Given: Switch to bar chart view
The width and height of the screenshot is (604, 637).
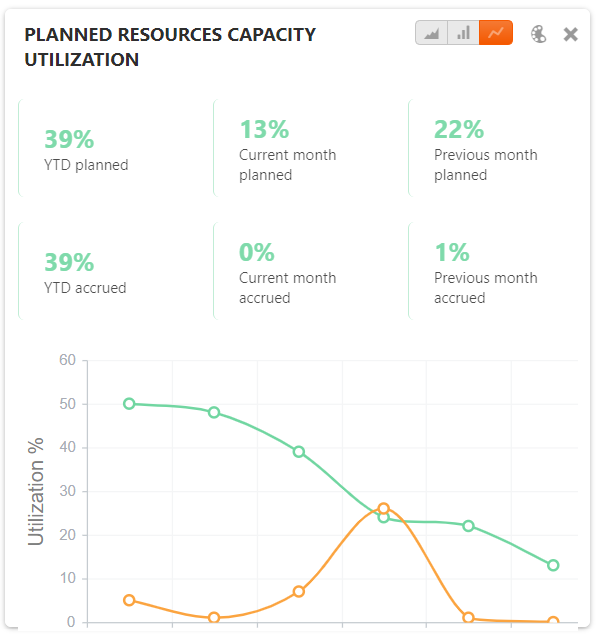Looking at the screenshot, I should coord(463,33).
